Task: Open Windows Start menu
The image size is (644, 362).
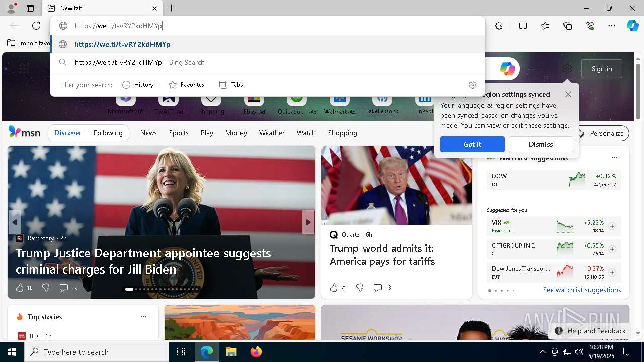Action: [x=12, y=352]
